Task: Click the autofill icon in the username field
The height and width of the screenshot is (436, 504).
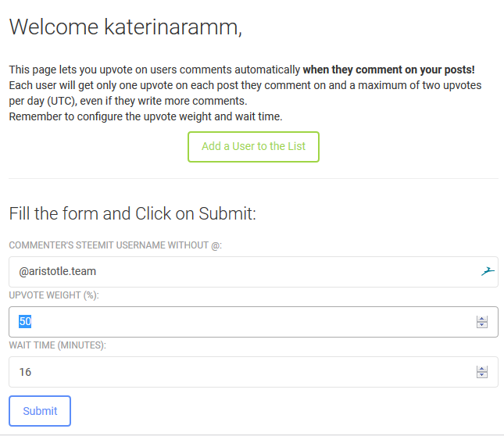Action: click(x=488, y=271)
